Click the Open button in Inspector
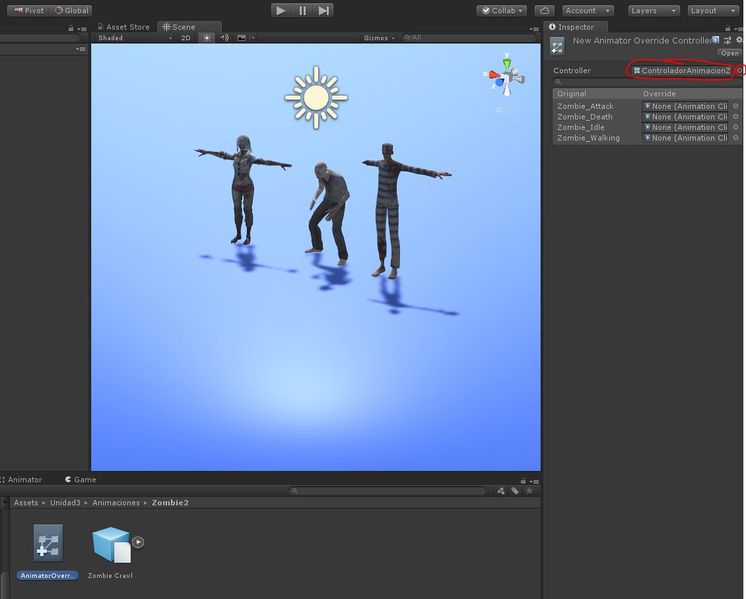Screen dimensions: 746x599 click(x=729, y=53)
